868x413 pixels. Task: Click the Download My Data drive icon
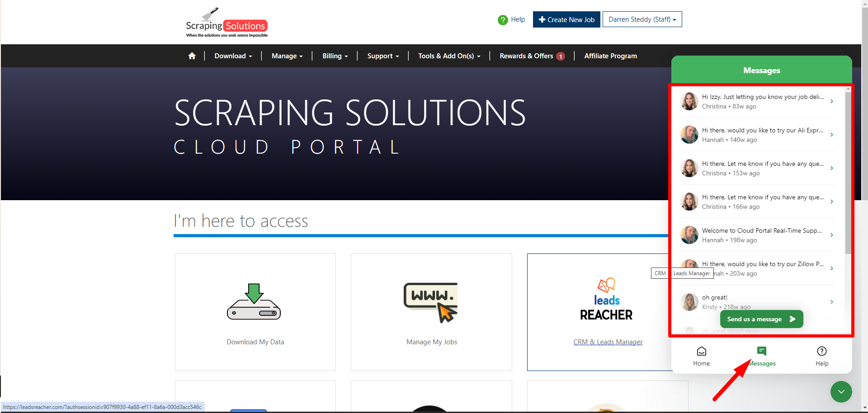(x=254, y=301)
